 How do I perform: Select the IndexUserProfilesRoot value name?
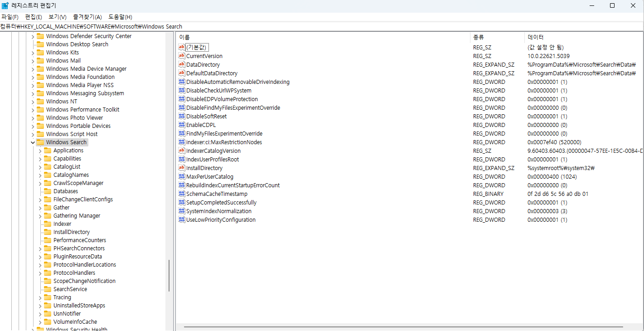tap(213, 159)
